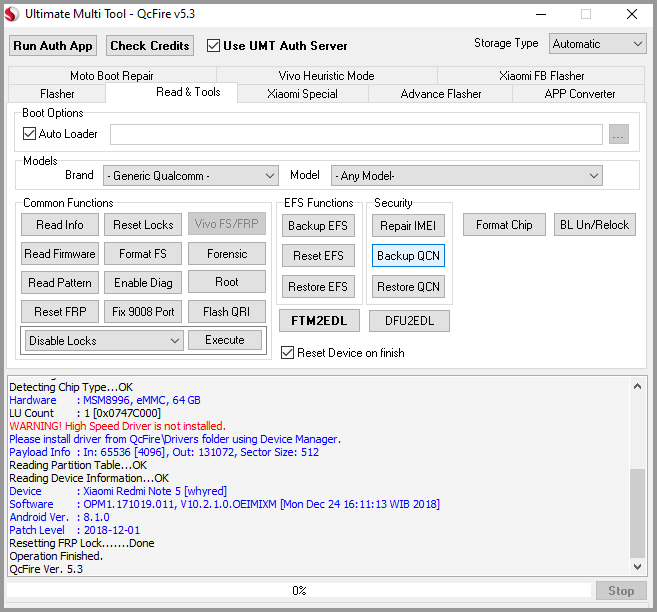Click the Auto Loader path input field
657x612 pixels.
pos(356,134)
